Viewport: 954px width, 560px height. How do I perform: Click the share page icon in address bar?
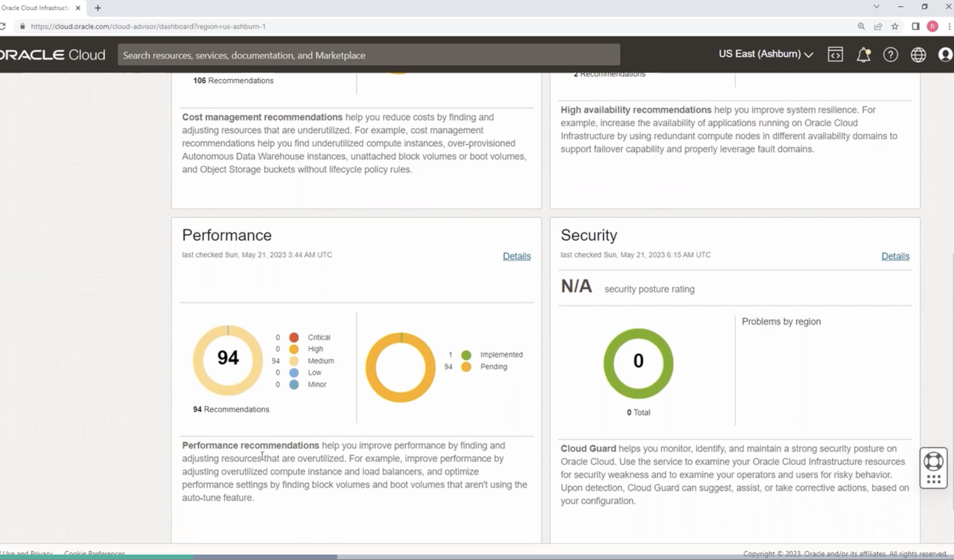[878, 26]
